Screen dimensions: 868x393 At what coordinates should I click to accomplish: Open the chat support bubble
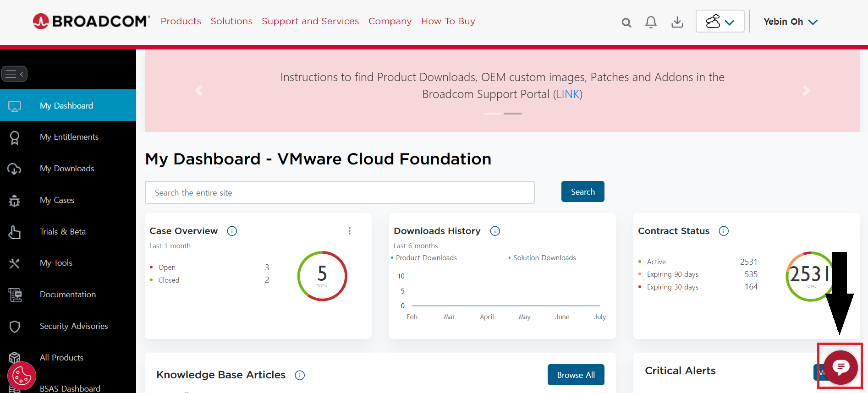841,367
